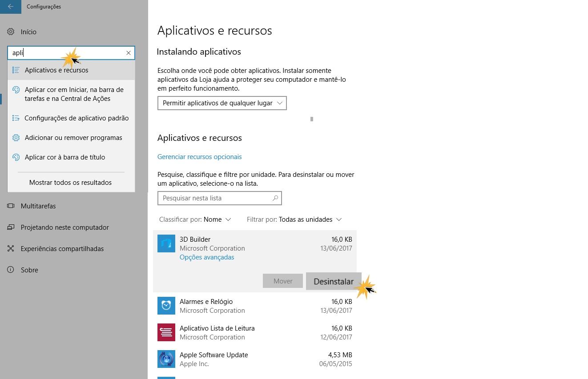588x379 pixels.
Task: Choose Aplicar cor à barra de título suggestion
Action: pos(71,157)
